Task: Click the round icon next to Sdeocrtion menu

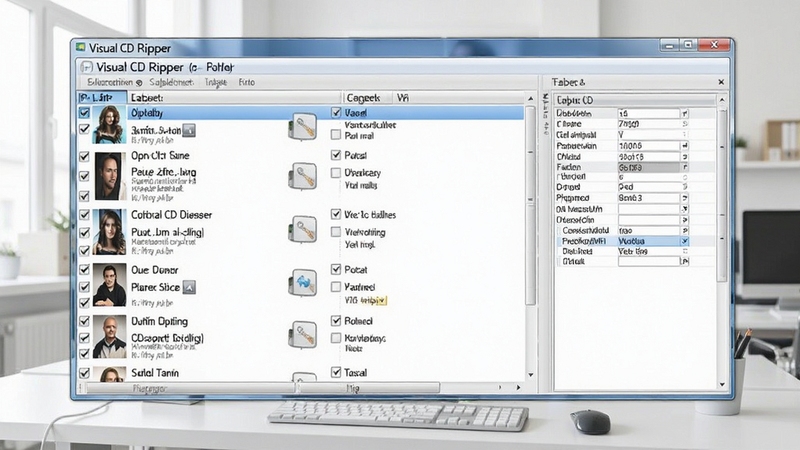Action: click(139, 82)
